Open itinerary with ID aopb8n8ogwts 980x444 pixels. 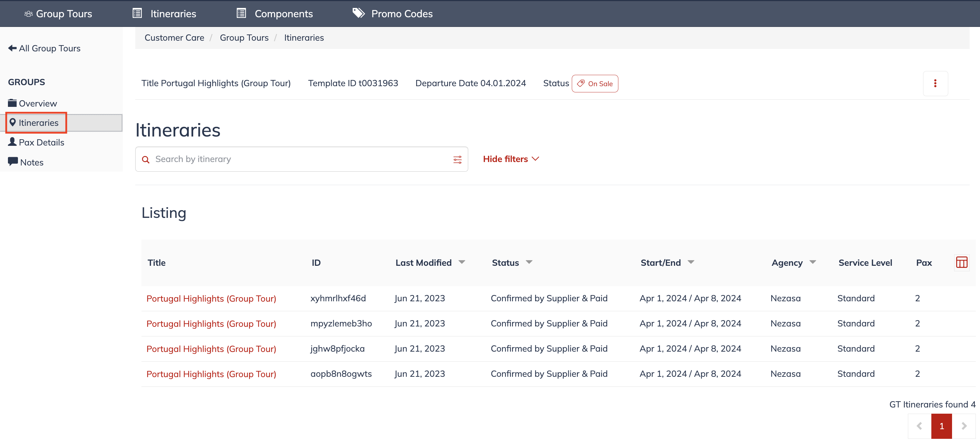click(x=211, y=374)
